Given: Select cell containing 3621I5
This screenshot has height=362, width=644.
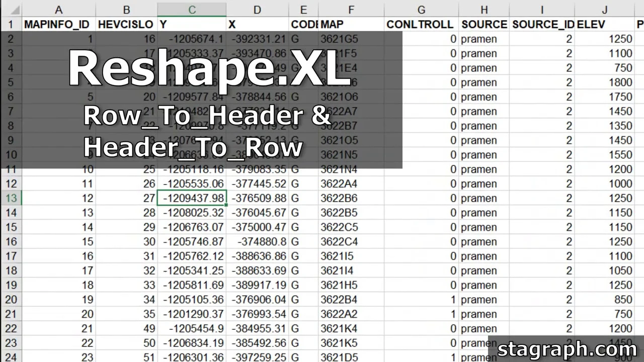Looking at the screenshot, I should coord(351,256).
